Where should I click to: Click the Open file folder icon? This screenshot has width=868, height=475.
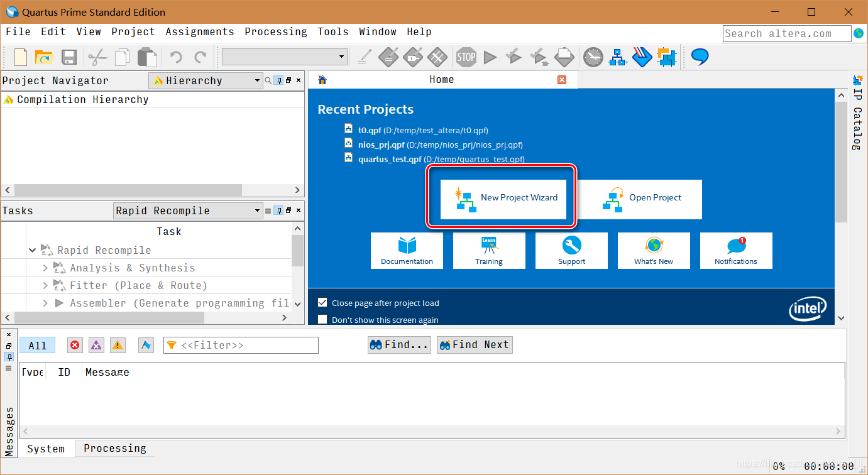click(x=44, y=58)
